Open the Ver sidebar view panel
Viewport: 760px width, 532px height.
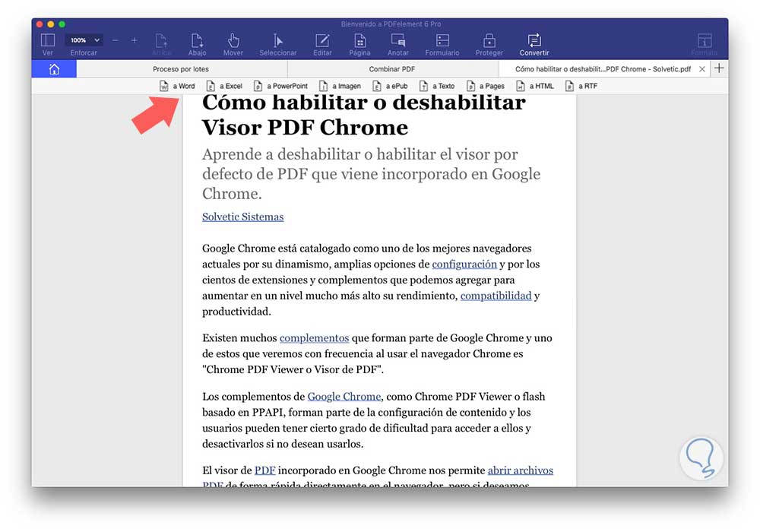[x=47, y=45]
